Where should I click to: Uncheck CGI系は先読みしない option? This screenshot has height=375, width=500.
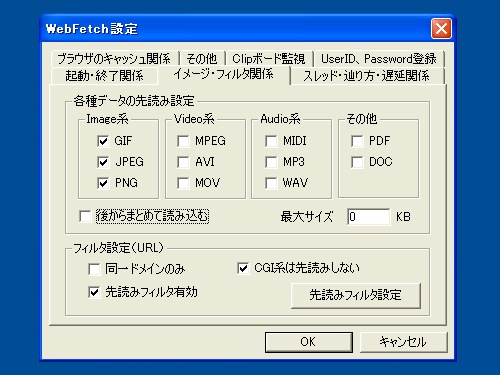243,268
